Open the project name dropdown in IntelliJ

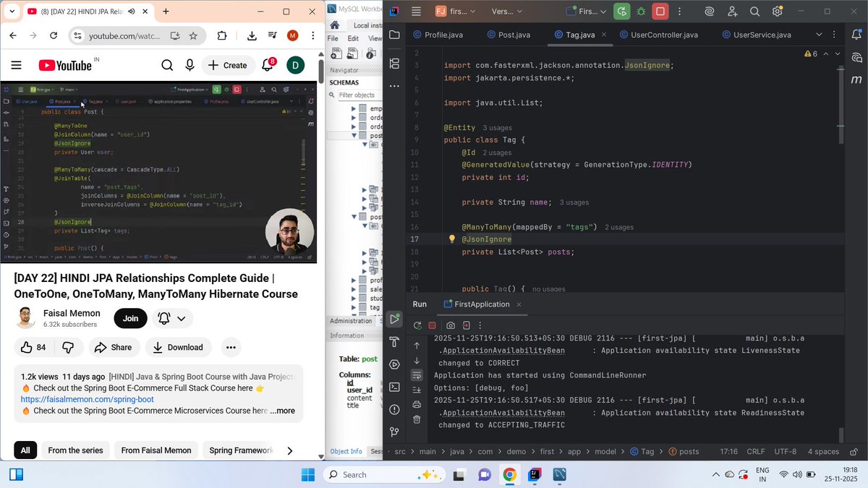(x=455, y=12)
